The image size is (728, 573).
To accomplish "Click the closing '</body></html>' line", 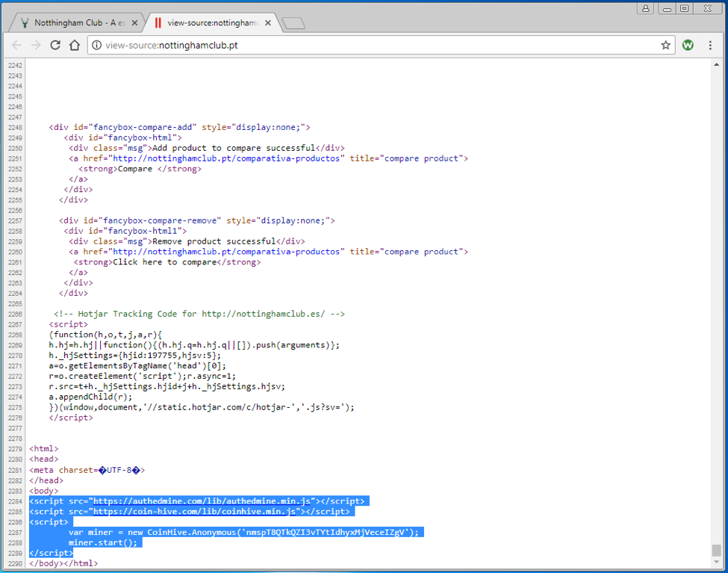I will [x=63, y=563].
